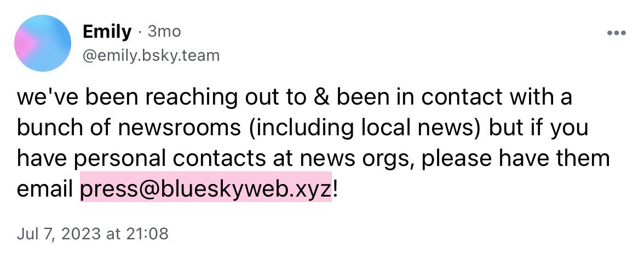The height and width of the screenshot is (253, 644).
Task: Open the @emily.bsky.team handle profile
Action: click(151, 55)
